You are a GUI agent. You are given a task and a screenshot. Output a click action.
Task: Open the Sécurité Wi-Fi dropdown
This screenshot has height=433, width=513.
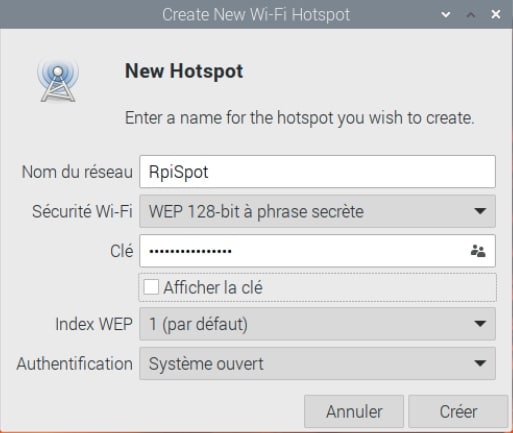(317, 211)
